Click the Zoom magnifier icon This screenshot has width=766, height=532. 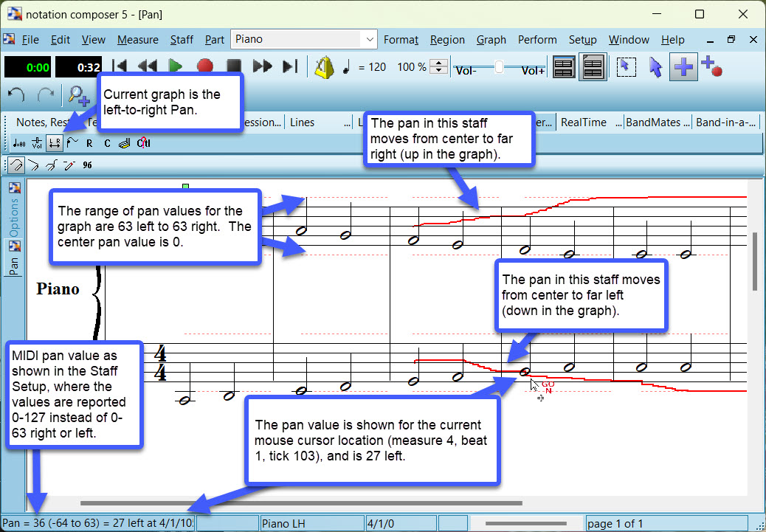pyautogui.click(x=77, y=94)
